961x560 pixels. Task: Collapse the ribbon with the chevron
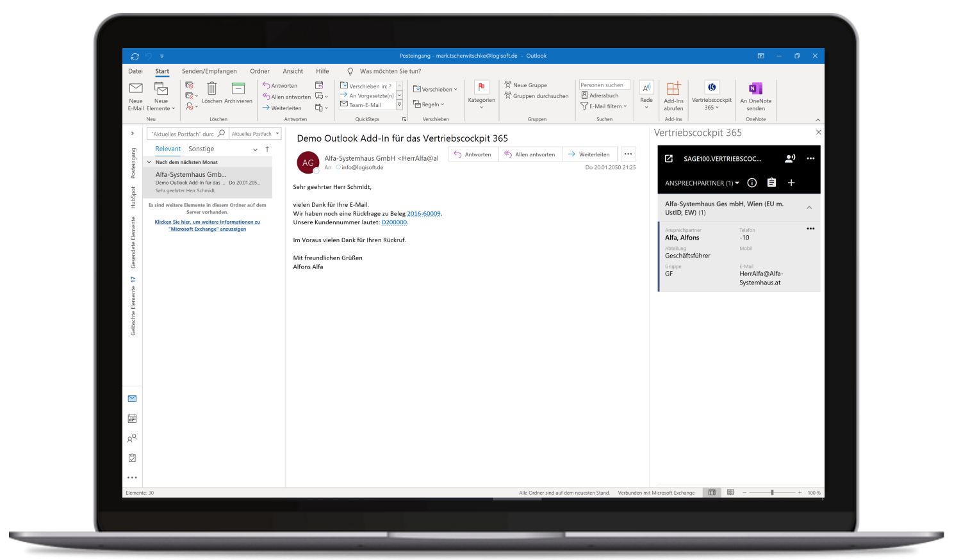tap(817, 120)
